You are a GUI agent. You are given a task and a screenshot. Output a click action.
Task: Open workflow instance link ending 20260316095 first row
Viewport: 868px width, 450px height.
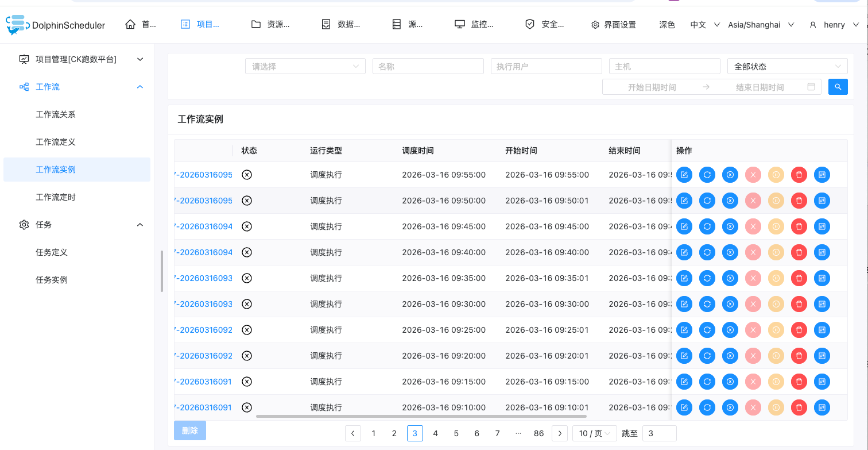203,175
